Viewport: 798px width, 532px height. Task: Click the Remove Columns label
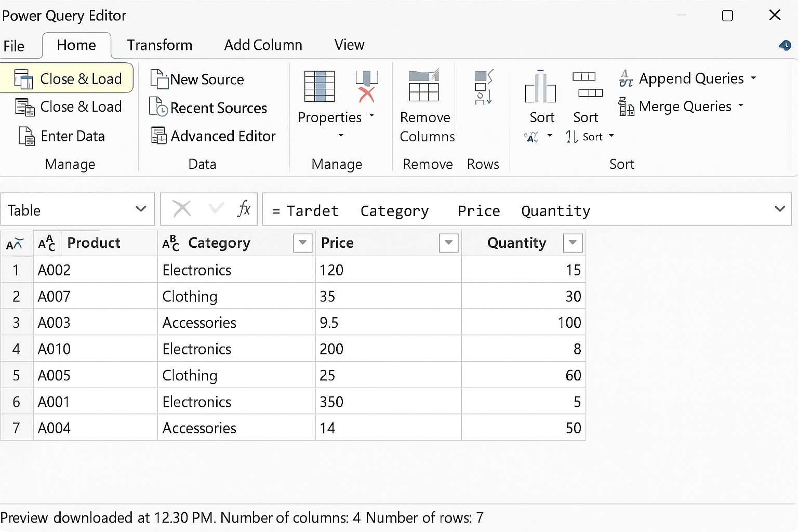coord(427,127)
